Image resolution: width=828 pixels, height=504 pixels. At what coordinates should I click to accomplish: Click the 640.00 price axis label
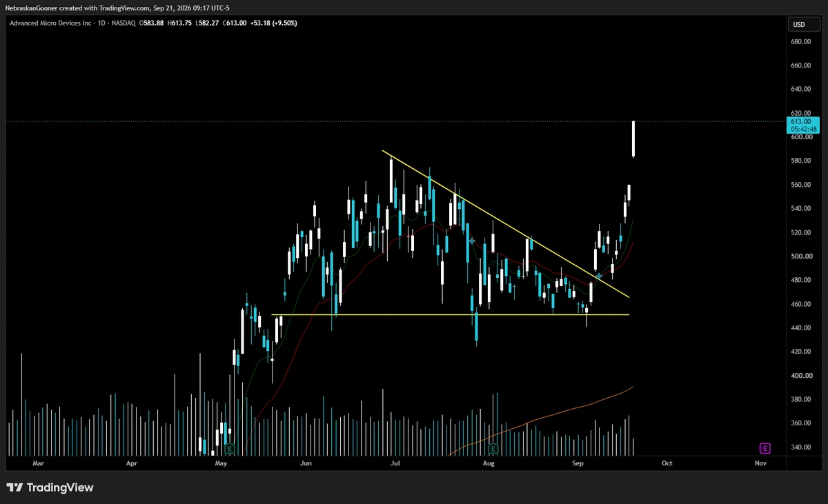801,89
